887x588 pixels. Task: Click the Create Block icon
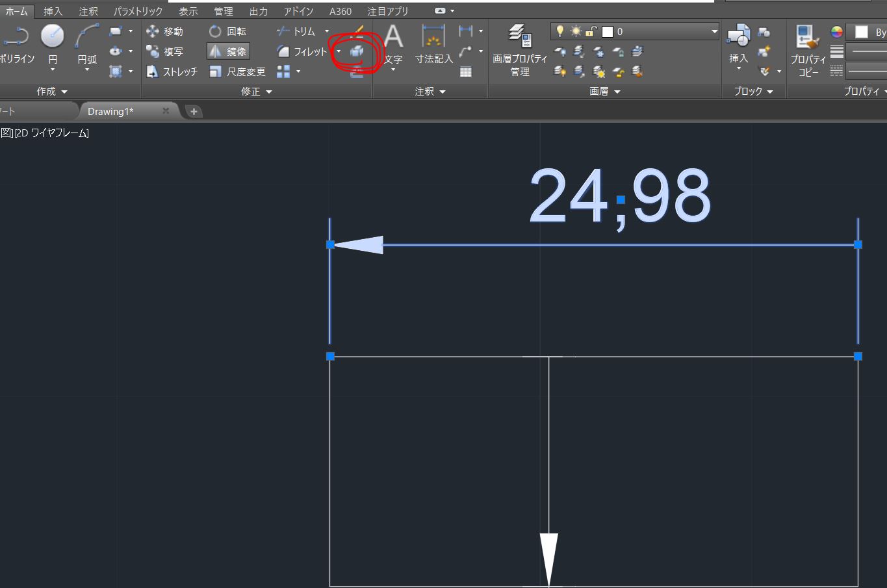click(x=764, y=31)
